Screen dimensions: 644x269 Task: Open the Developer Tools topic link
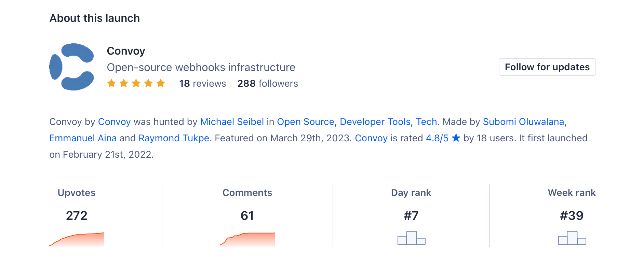(375, 122)
